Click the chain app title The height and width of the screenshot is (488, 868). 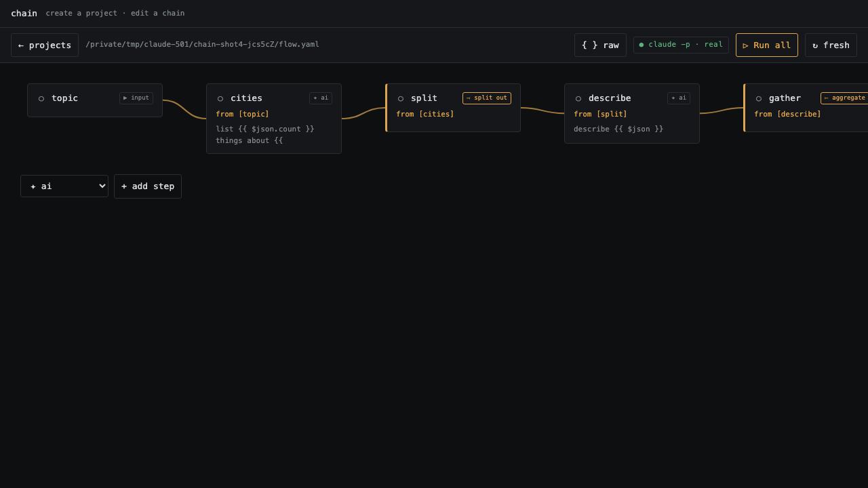coord(24,14)
